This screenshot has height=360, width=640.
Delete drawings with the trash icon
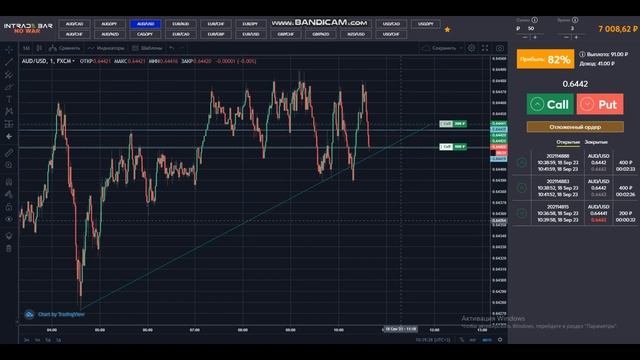(9, 248)
